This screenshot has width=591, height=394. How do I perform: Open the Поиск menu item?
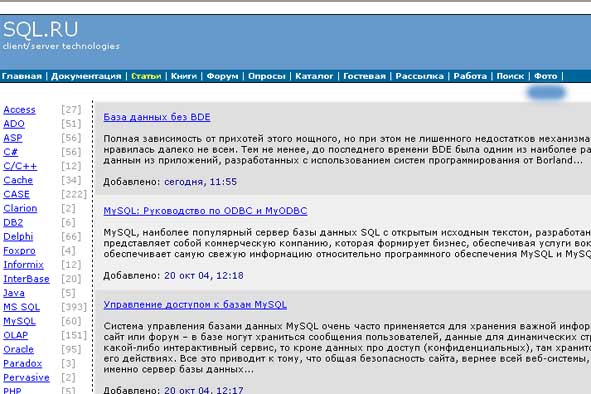510,76
